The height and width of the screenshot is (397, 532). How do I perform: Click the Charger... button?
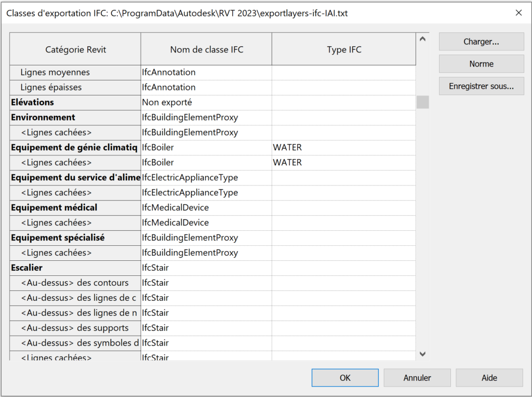point(481,42)
